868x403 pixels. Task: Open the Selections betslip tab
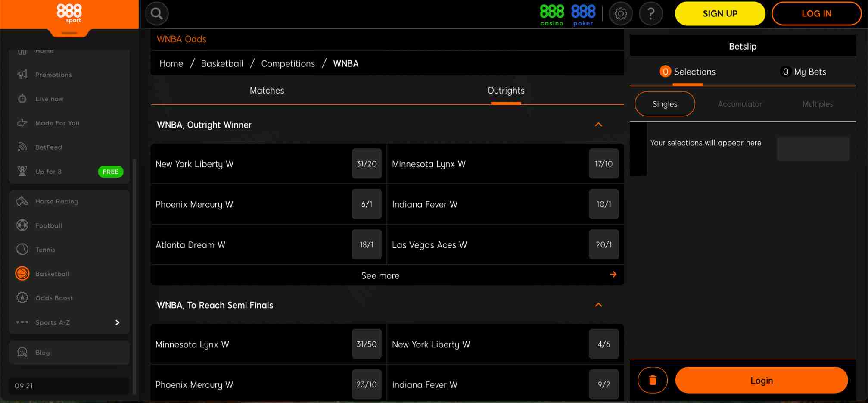[x=688, y=72]
